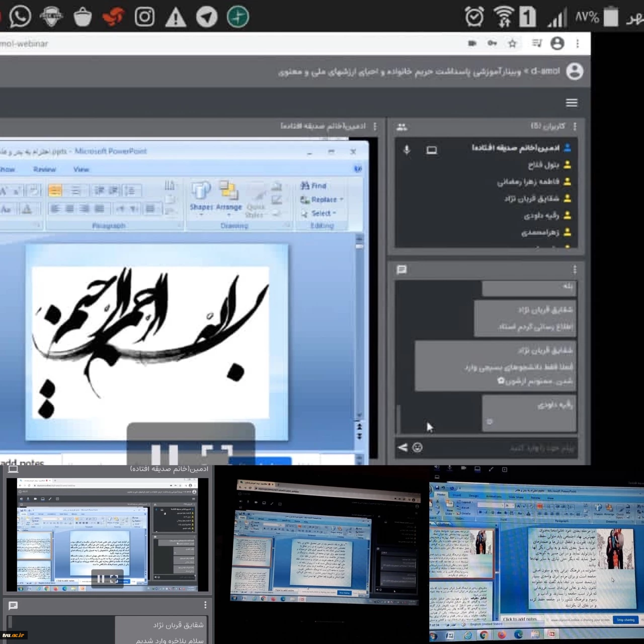The width and height of the screenshot is (644, 644).
Task: Click Stop sharing in the bottom-right photo
Action: tap(625, 620)
